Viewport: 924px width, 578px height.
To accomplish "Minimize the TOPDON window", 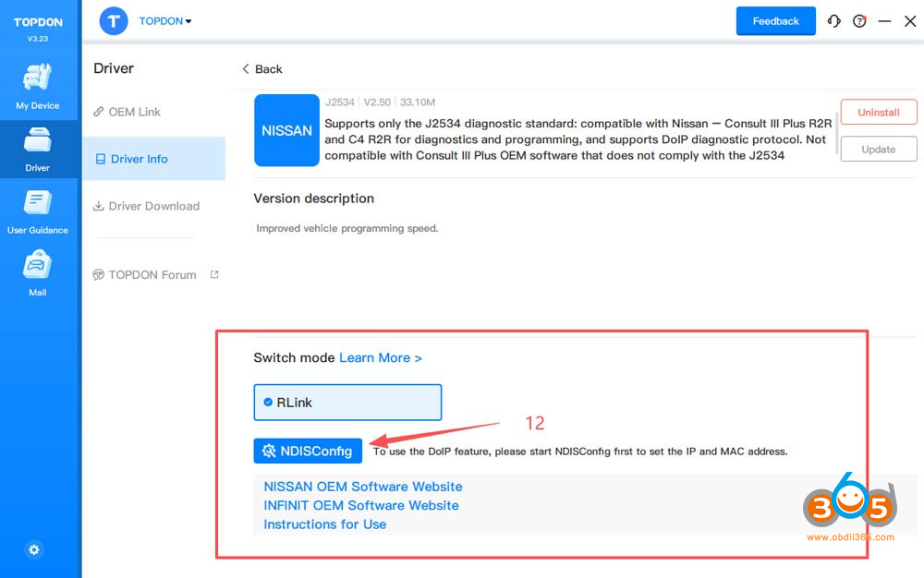I will coord(884,21).
